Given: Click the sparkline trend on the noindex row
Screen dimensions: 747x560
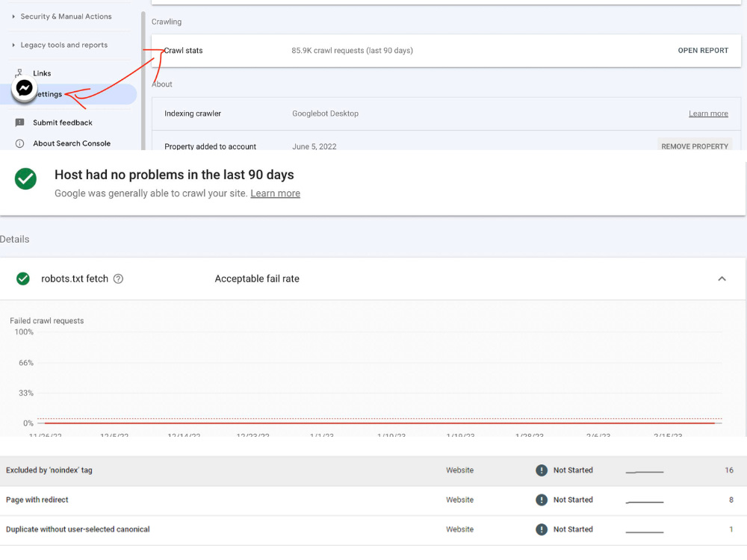Looking at the screenshot, I should 644,470.
